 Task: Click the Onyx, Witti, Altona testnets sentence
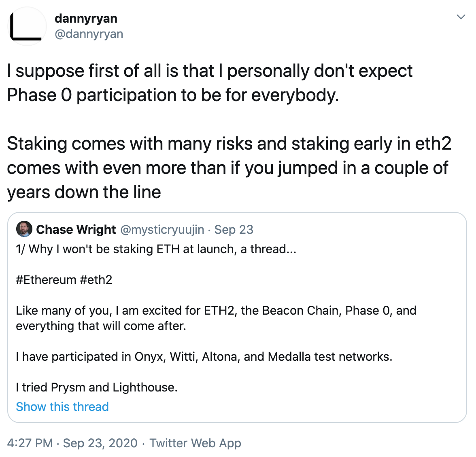(x=204, y=356)
